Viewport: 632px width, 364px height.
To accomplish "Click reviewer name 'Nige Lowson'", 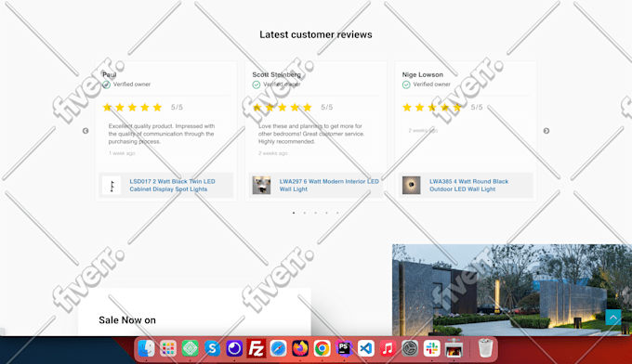I will click(x=422, y=74).
